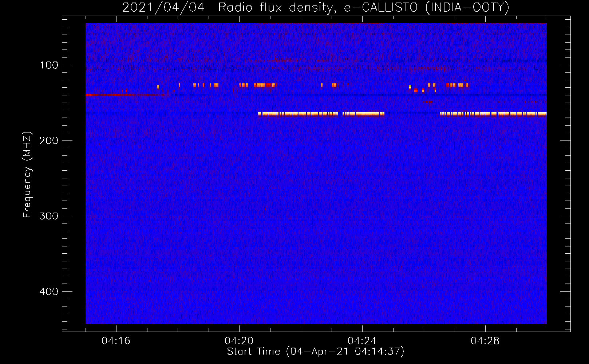Click the small red blob near 155 MHz
Screen dimensions: 589x364
pos(428,102)
